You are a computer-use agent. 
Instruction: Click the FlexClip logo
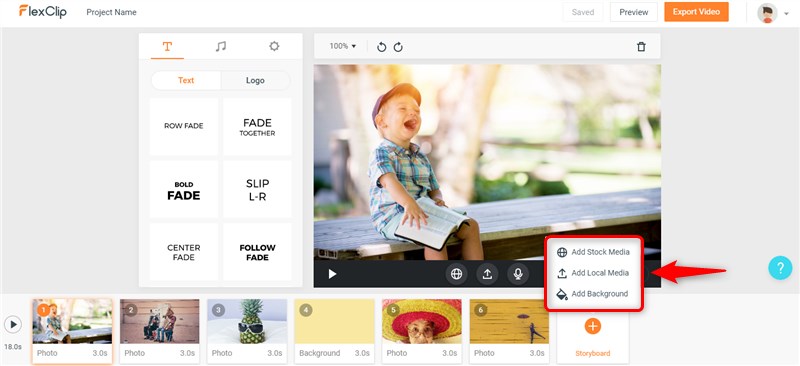(42, 11)
